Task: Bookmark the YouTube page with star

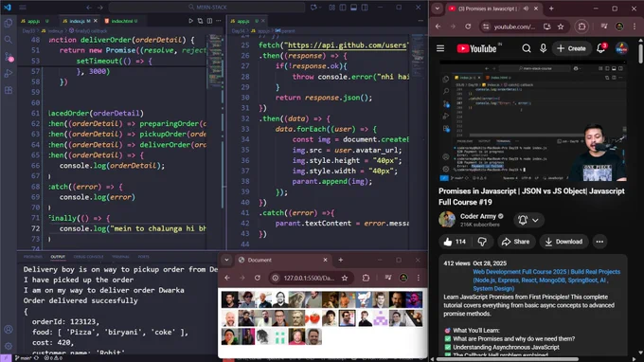Action: 561,27
